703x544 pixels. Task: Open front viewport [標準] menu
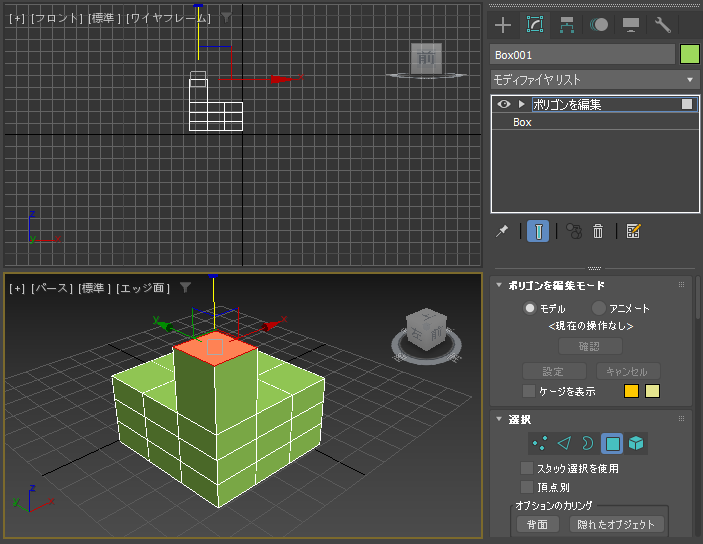[x=104, y=18]
